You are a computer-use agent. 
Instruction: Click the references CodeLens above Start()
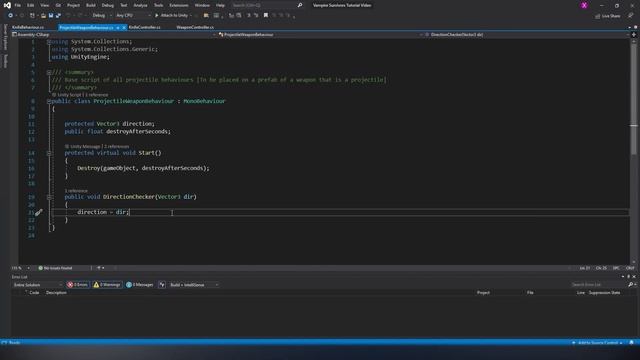[x=116, y=146]
